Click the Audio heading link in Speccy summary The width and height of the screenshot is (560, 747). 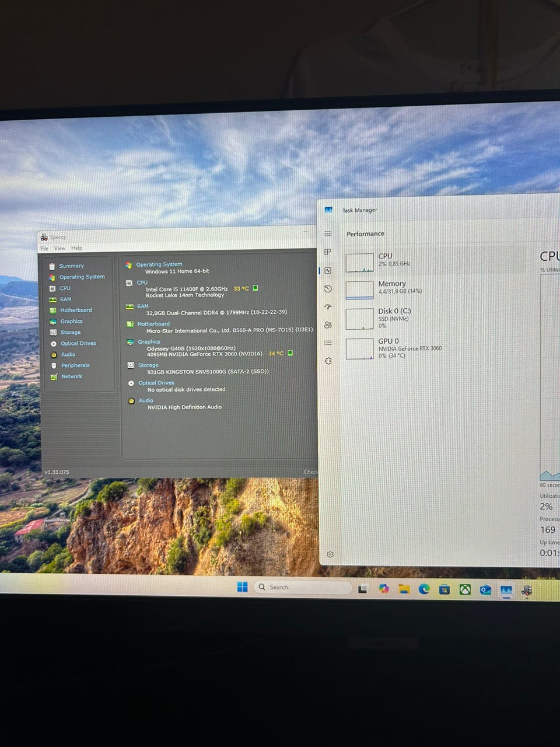pos(146,401)
